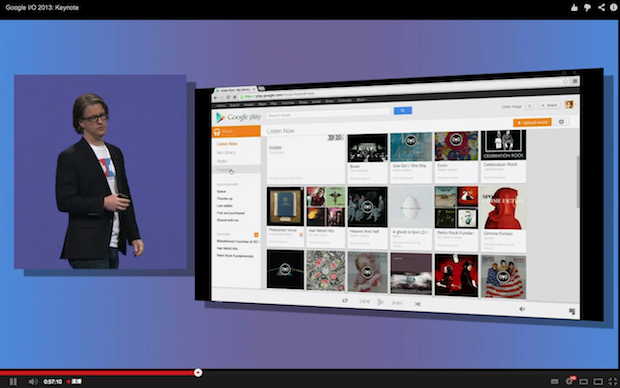Open the share icon in the top bar
This screenshot has height=388, width=620.
601,7
